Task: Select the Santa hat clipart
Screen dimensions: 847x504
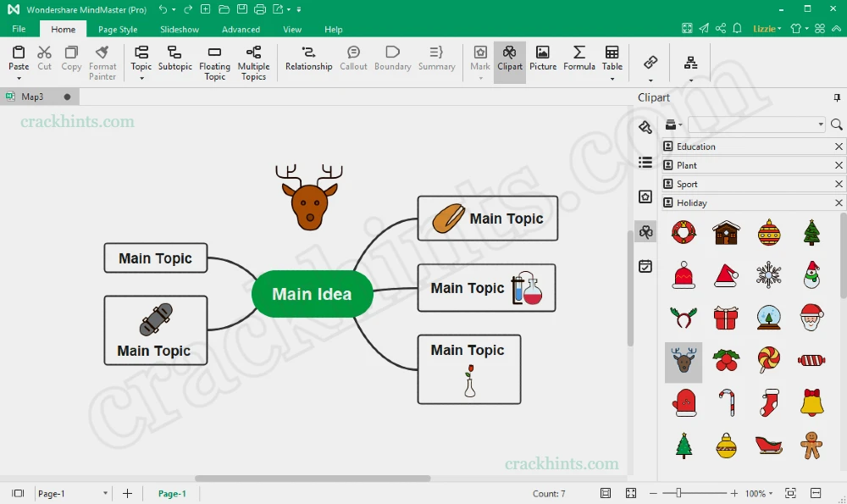Action: (x=726, y=275)
